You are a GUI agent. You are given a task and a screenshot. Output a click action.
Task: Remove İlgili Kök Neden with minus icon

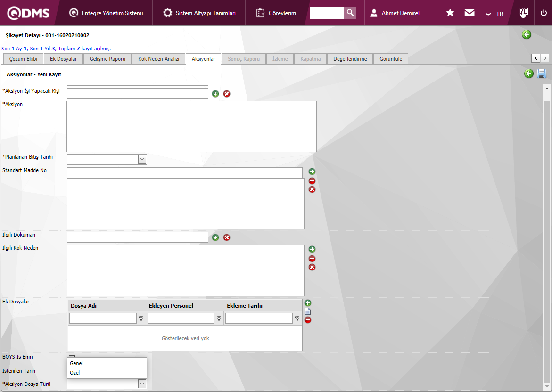(312, 259)
